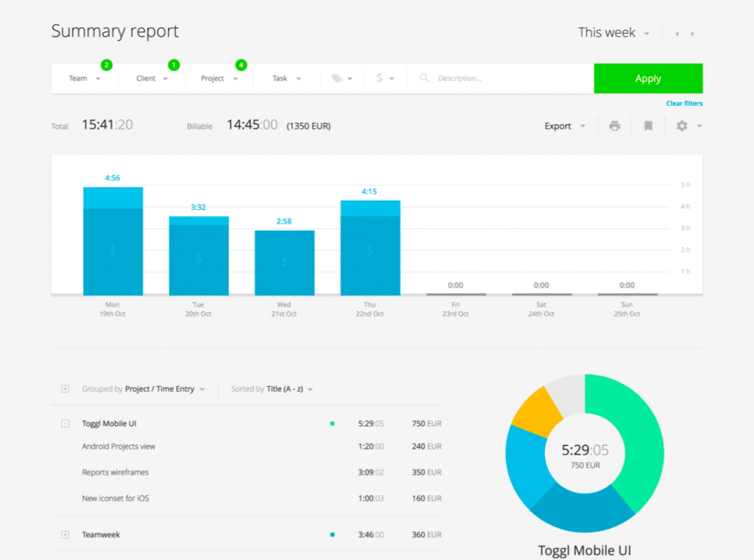The width and height of the screenshot is (754, 560).
Task: Click the Summary report heading
Action: (x=115, y=32)
